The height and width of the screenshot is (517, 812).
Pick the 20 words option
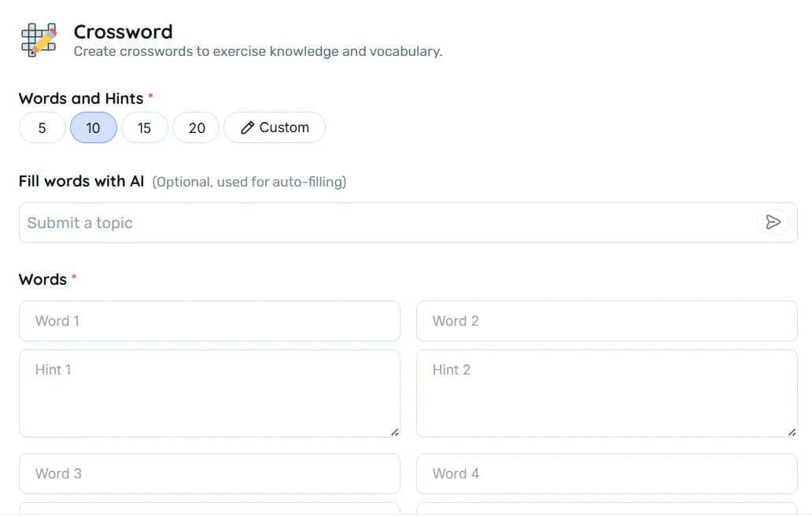pyautogui.click(x=197, y=127)
